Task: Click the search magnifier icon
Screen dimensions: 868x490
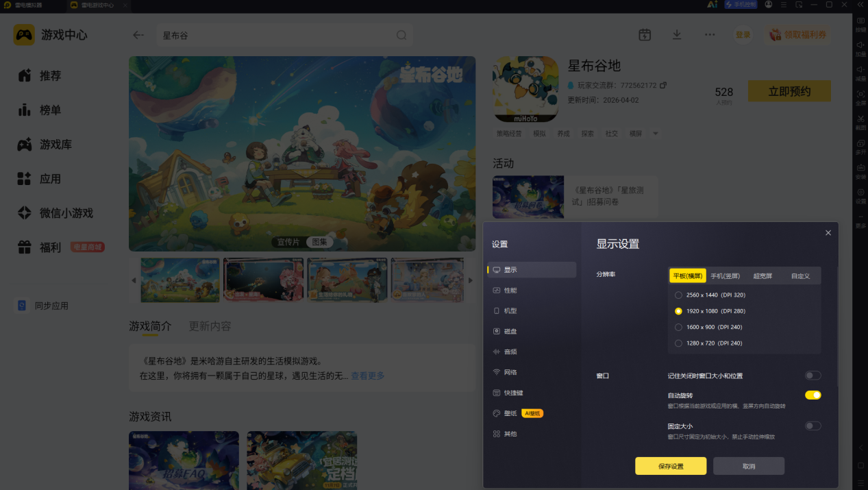Action: coord(402,35)
